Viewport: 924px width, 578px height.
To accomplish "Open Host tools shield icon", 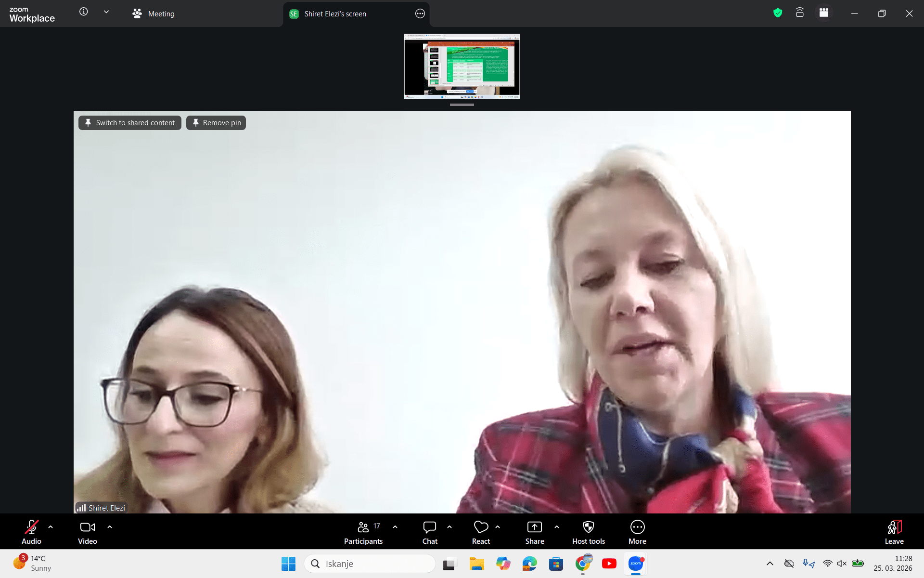I will pyautogui.click(x=588, y=527).
